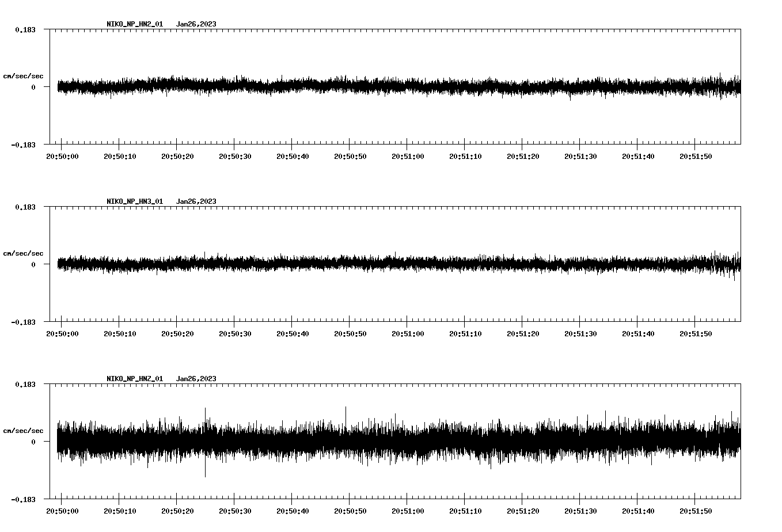Click the zero baseline label on HN3 plot
This screenshot has height=532, width=782.
tap(33, 264)
